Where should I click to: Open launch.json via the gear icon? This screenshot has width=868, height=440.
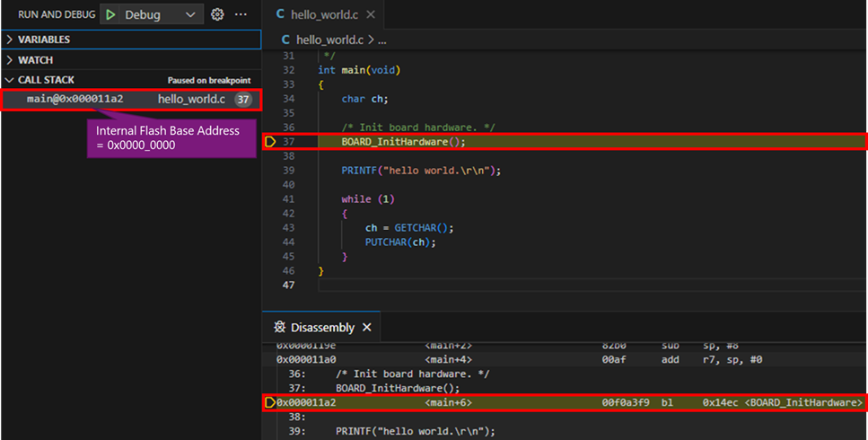pos(216,14)
